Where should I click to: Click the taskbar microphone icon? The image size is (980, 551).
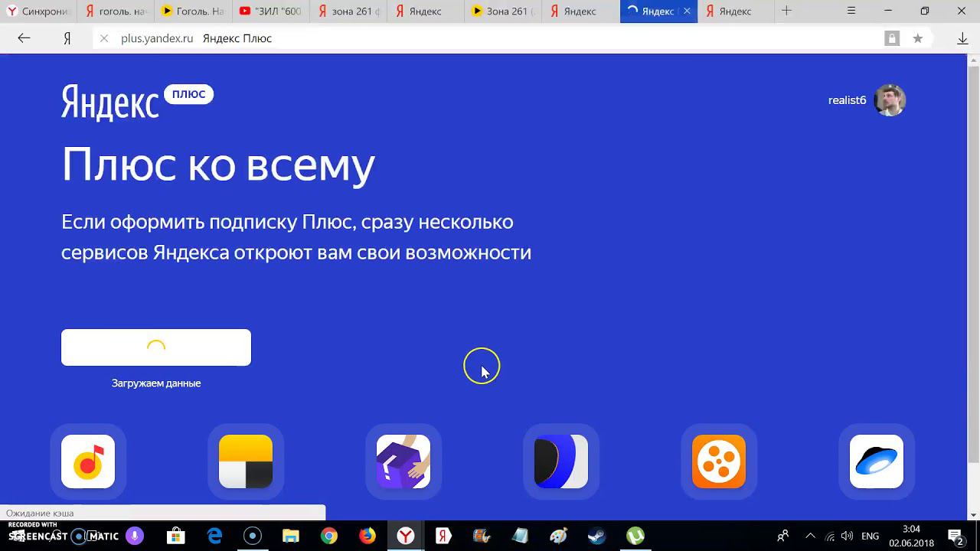(135, 536)
